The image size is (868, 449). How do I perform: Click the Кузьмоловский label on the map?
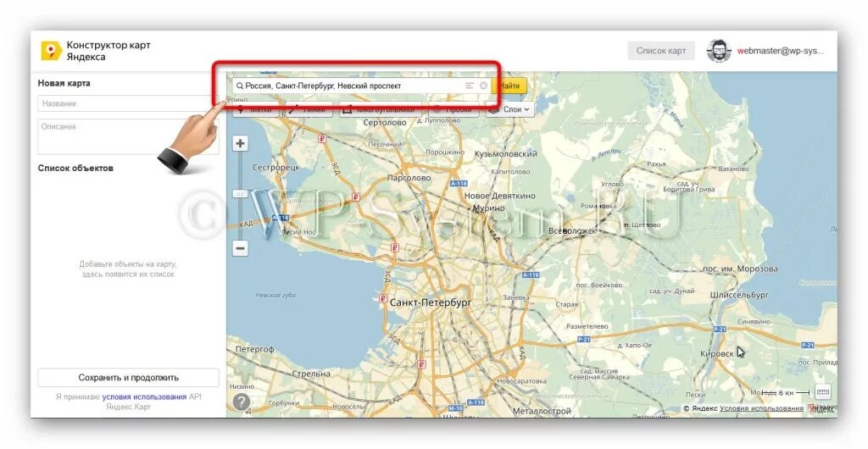pyautogui.click(x=505, y=153)
